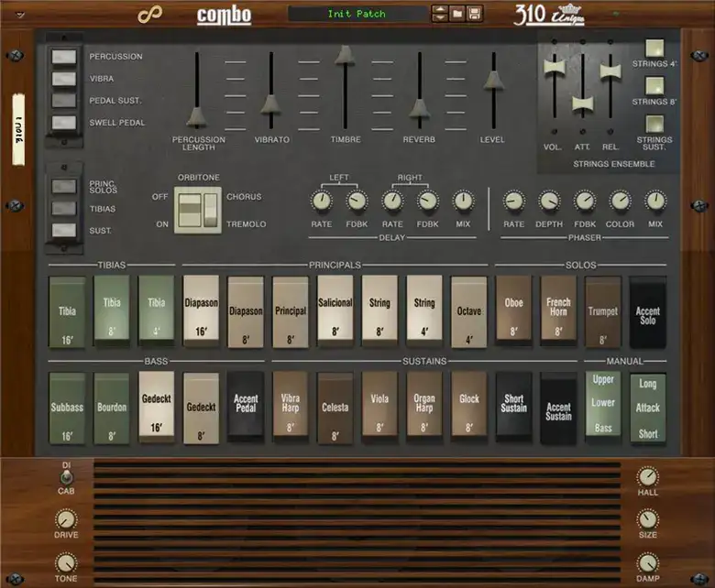The image size is (715, 588).
Task: Toggle the Pedal Sust. rocker switch
Action: pyautogui.click(x=64, y=100)
